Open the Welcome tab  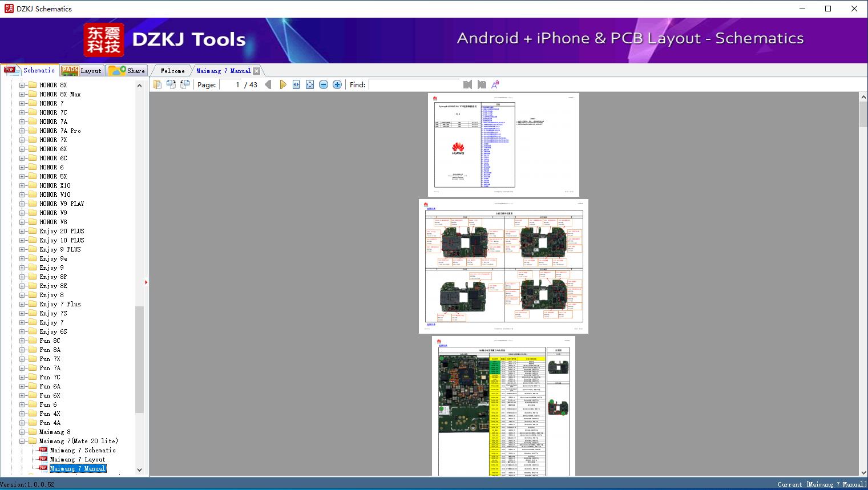[x=172, y=71]
